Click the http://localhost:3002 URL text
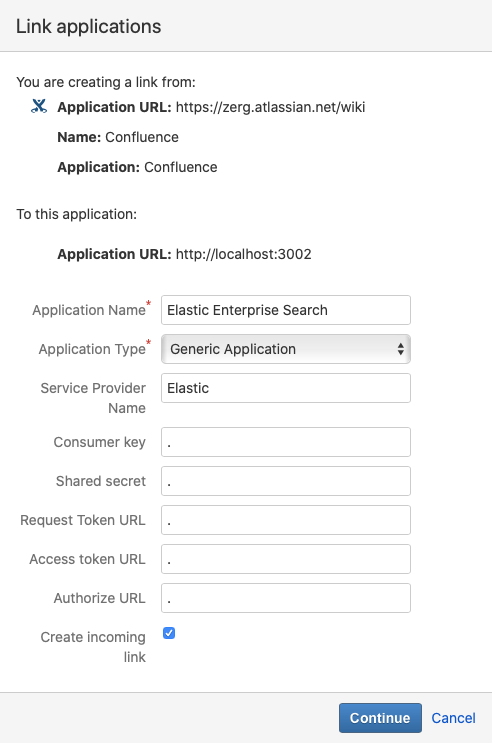The width and height of the screenshot is (492, 743). click(x=244, y=254)
